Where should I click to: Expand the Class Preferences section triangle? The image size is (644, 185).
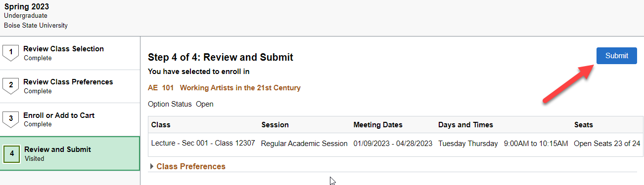[x=151, y=167]
